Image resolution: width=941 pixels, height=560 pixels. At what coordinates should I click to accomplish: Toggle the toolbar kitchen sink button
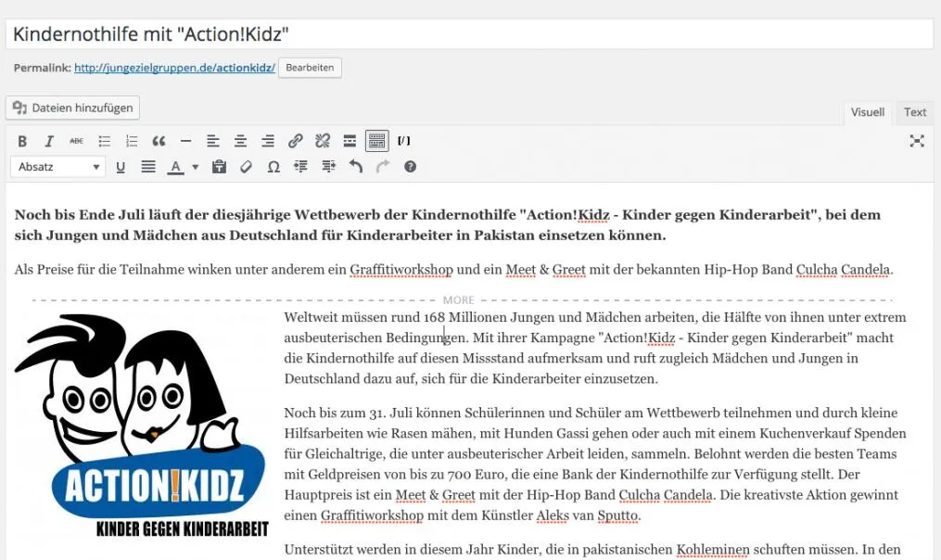[377, 141]
